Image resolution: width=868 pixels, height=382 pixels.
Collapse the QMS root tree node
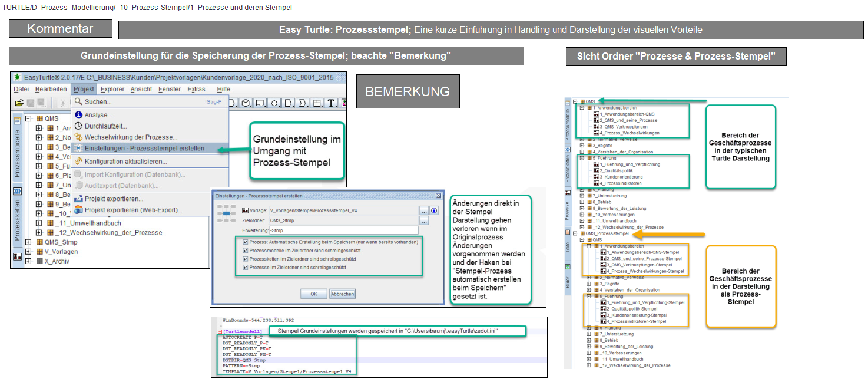pyautogui.click(x=28, y=118)
